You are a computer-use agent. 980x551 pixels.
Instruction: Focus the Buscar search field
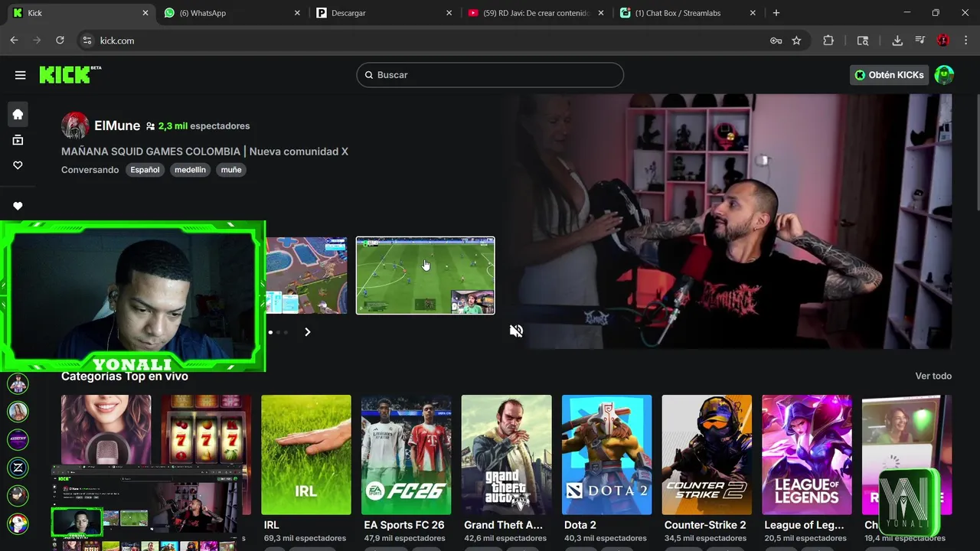coord(490,75)
